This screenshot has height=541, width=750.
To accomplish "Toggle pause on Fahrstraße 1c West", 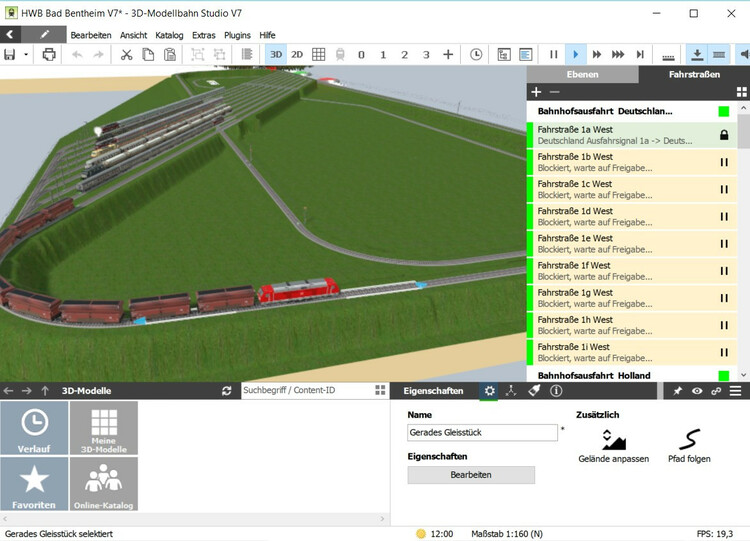I will click(x=724, y=189).
